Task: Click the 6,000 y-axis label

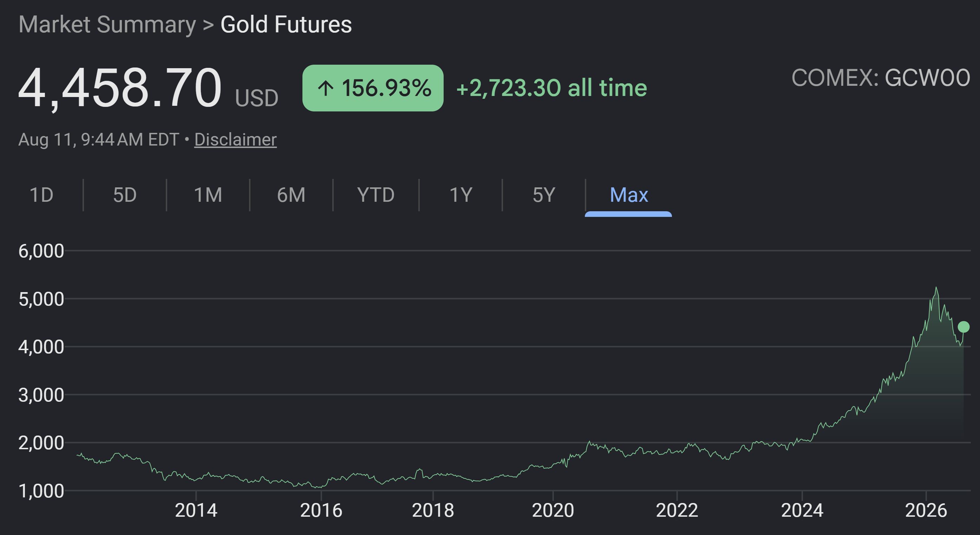Action: click(41, 251)
